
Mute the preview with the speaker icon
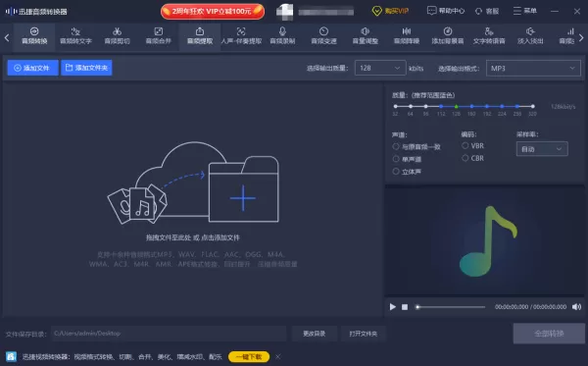pyautogui.click(x=576, y=307)
